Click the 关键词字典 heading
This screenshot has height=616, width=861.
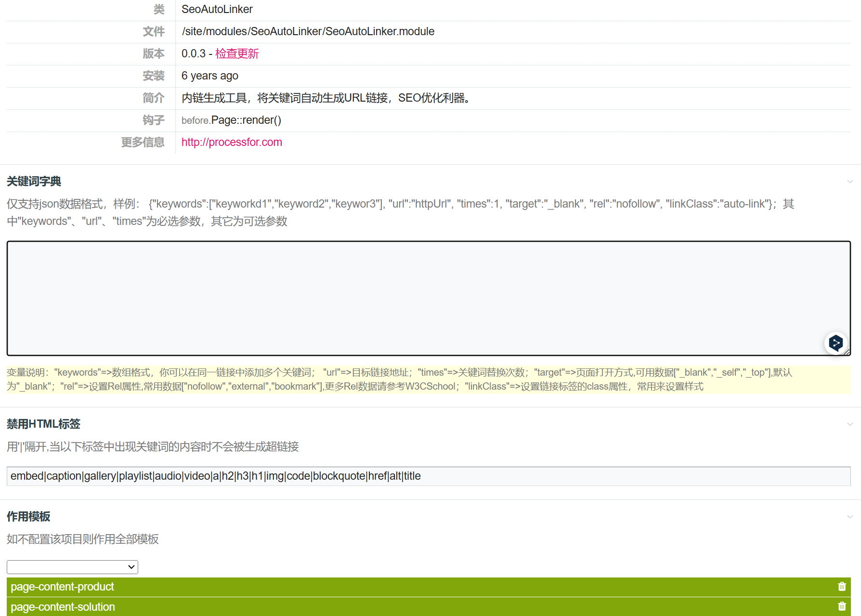tap(34, 182)
